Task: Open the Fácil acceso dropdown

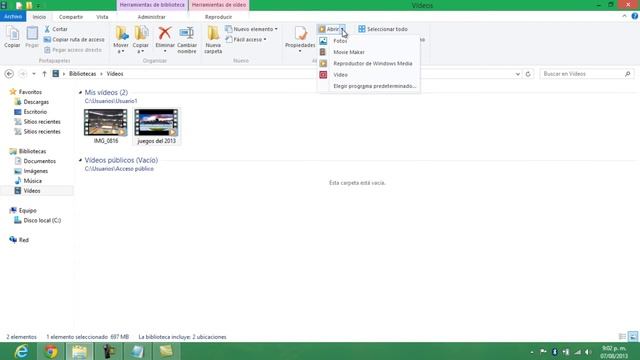Action: [246, 40]
